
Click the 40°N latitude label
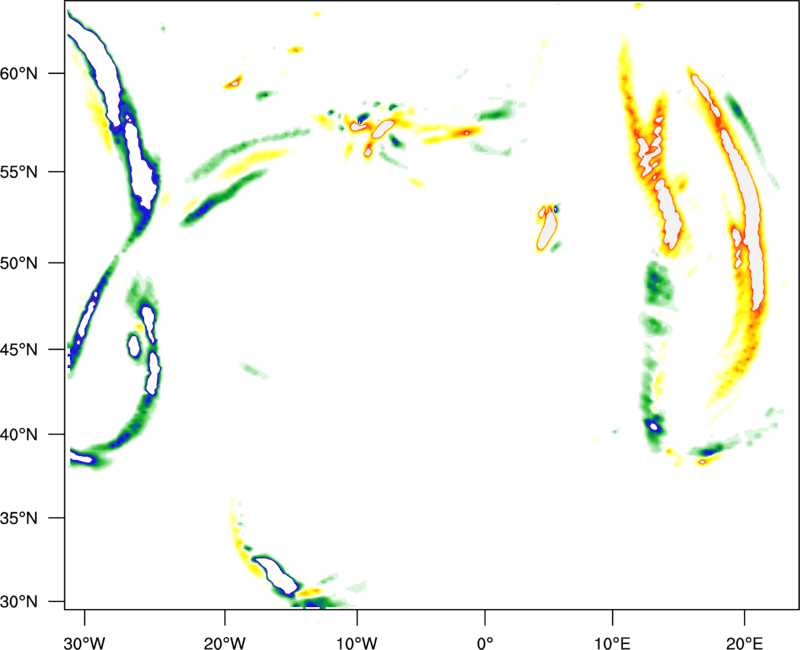(x=19, y=435)
